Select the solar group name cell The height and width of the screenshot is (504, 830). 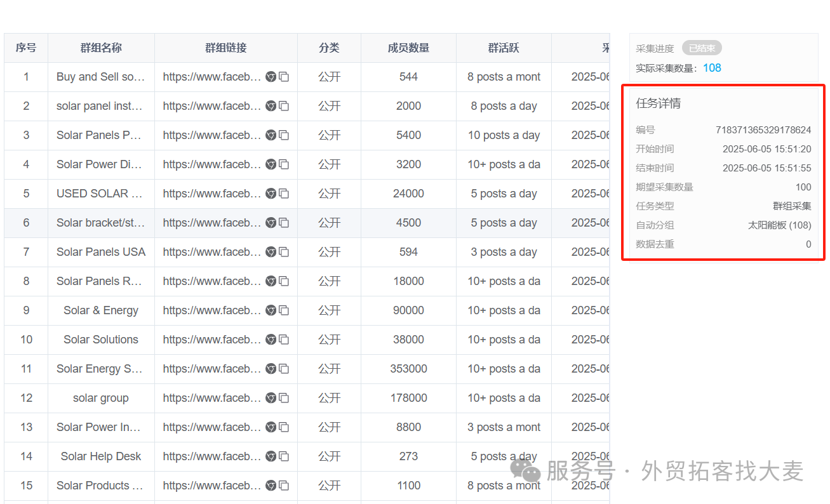[101, 398]
